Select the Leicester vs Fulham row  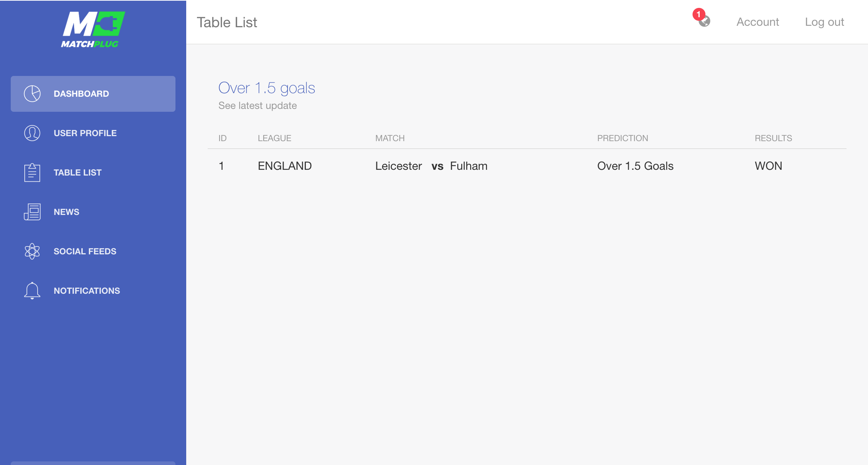pos(527,166)
